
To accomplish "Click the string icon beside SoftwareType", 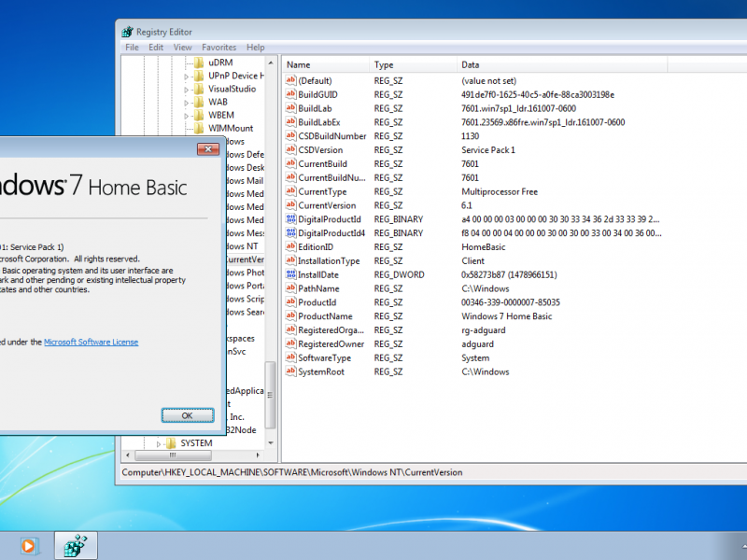I will 290,357.
